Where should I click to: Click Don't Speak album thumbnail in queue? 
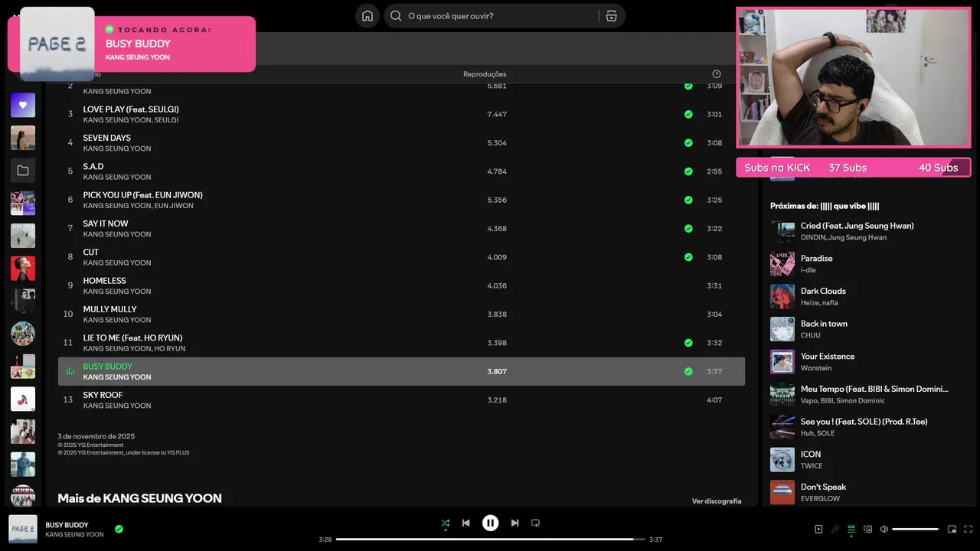pos(782,492)
